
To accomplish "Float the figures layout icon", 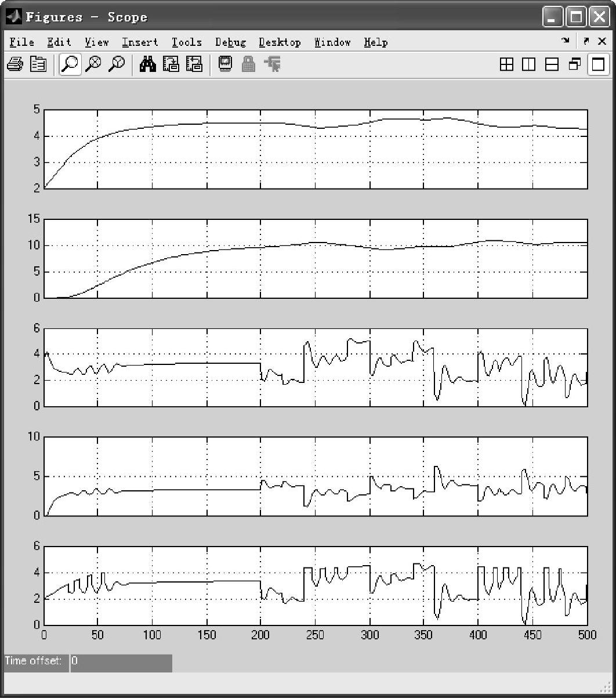I will click(x=574, y=64).
